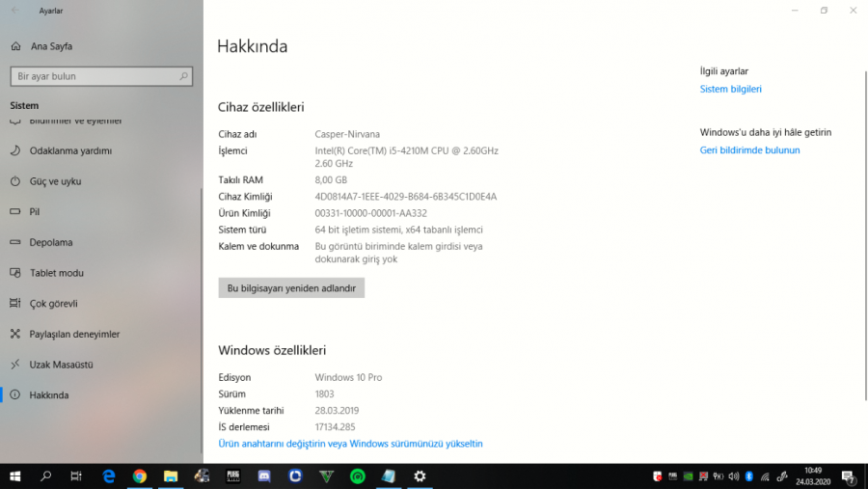The image size is (868, 489).
Task: Click the 'Bir ayar bulun' search box
Action: pos(101,76)
